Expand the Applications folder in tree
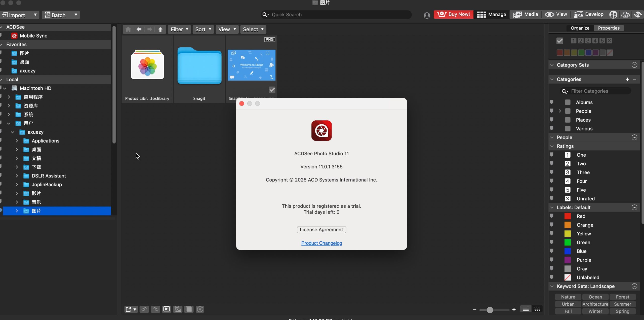Screen dimensions: 644x320 coord(17,141)
